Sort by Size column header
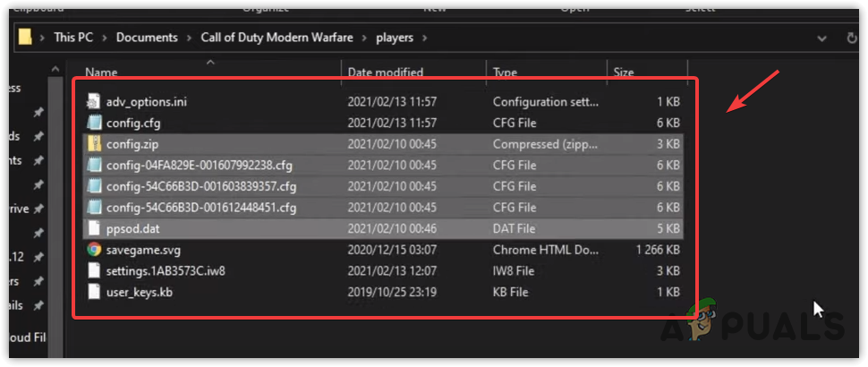This screenshot has height=367, width=868. point(624,73)
